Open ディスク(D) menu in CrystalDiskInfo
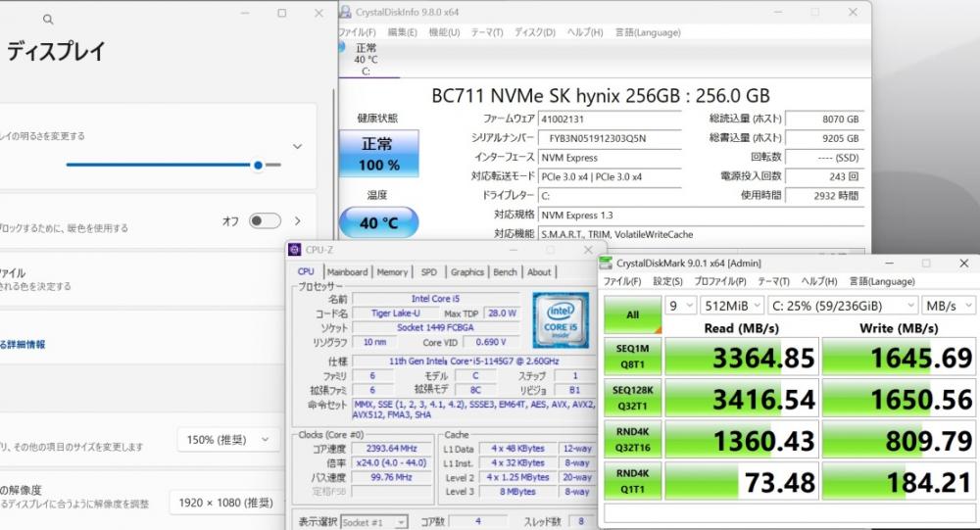 (534, 32)
